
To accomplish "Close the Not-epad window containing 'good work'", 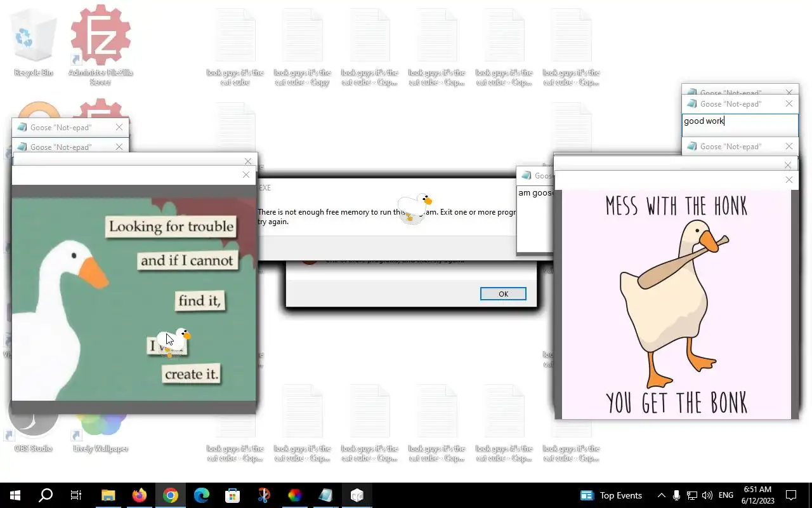I will (x=789, y=104).
